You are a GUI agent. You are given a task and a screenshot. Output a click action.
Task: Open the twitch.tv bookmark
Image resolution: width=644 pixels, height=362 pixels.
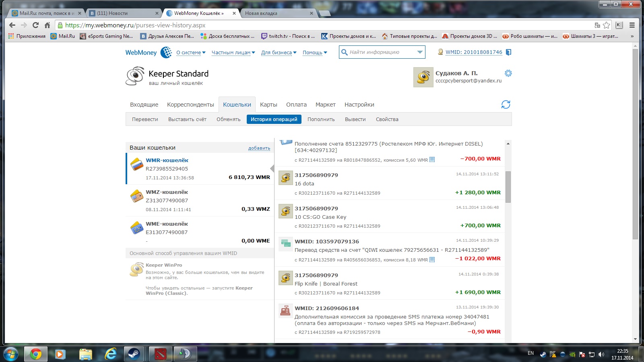click(x=288, y=36)
